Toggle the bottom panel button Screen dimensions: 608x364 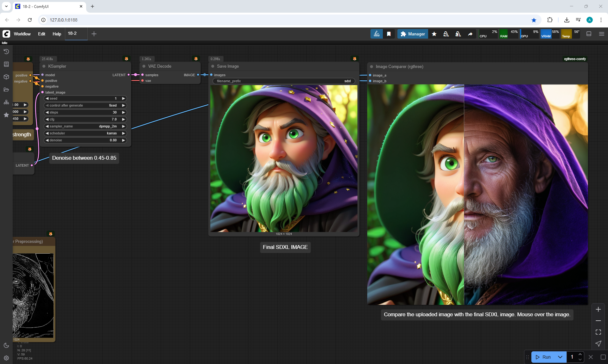point(589,34)
